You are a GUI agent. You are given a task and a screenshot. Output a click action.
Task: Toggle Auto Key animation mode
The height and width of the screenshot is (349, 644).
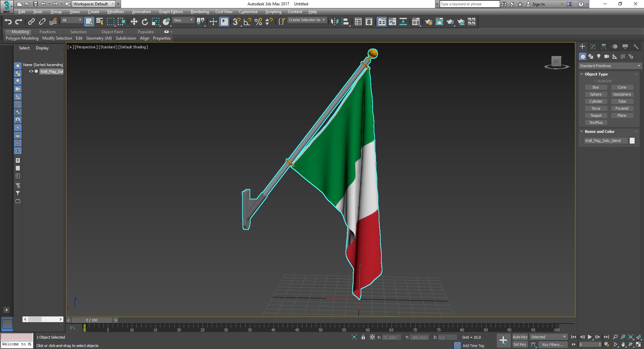(x=520, y=337)
